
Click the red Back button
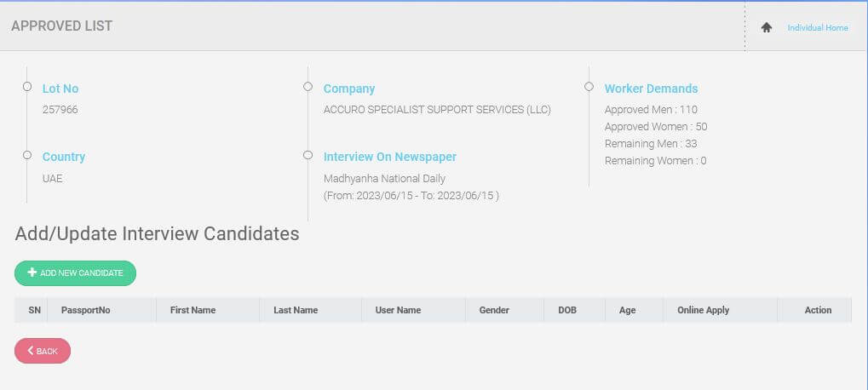coord(43,351)
